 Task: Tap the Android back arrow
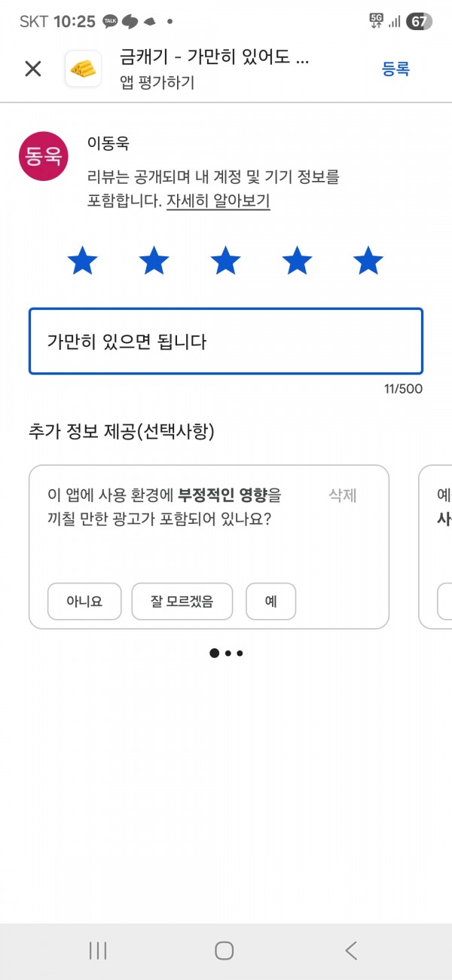(x=350, y=951)
